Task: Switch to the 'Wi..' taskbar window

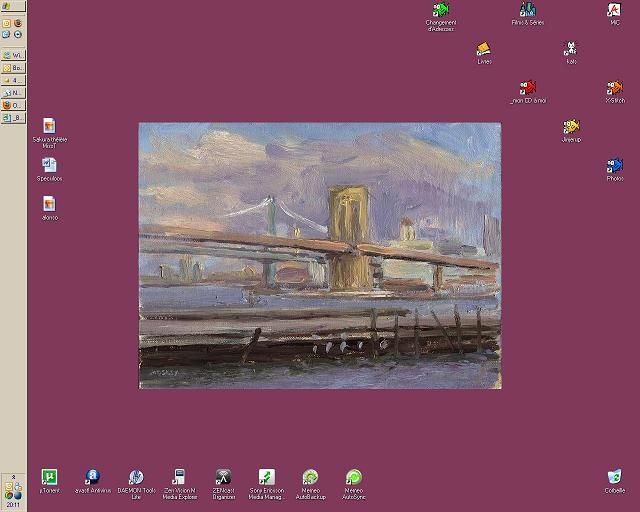Action: pyautogui.click(x=13, y=55)
